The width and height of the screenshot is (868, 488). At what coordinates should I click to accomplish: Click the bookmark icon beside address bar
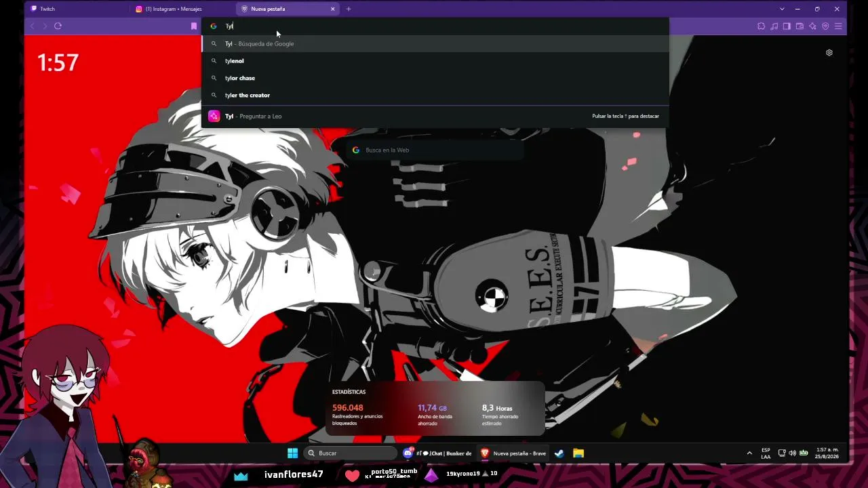click(194, 26)
